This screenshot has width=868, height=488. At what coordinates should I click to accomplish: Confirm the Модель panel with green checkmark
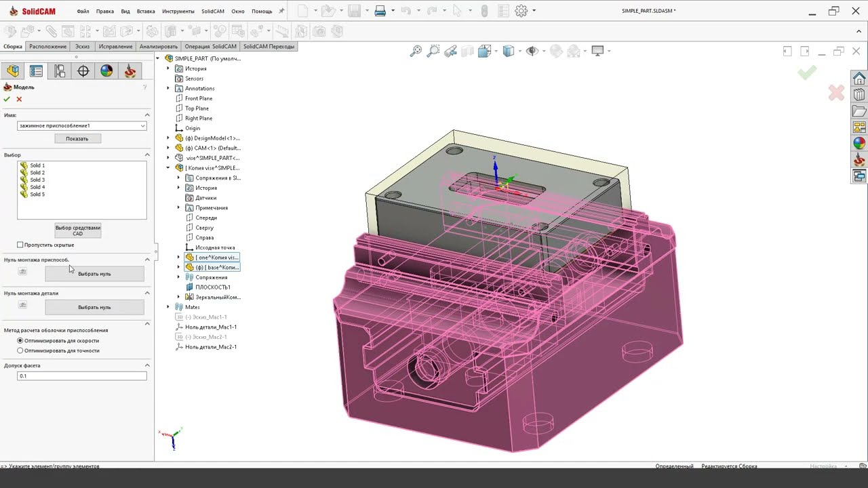tap(7, 99)
